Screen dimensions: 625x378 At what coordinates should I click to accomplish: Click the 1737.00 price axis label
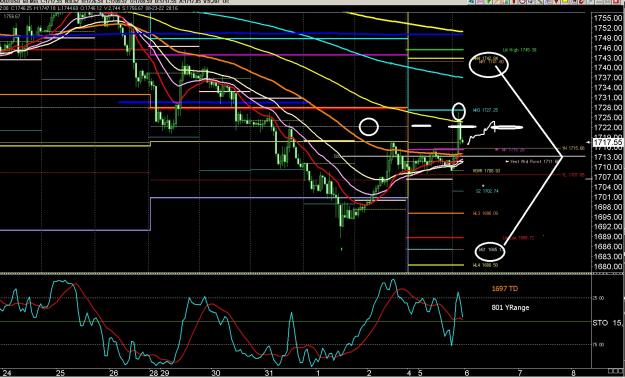point(608,78)
